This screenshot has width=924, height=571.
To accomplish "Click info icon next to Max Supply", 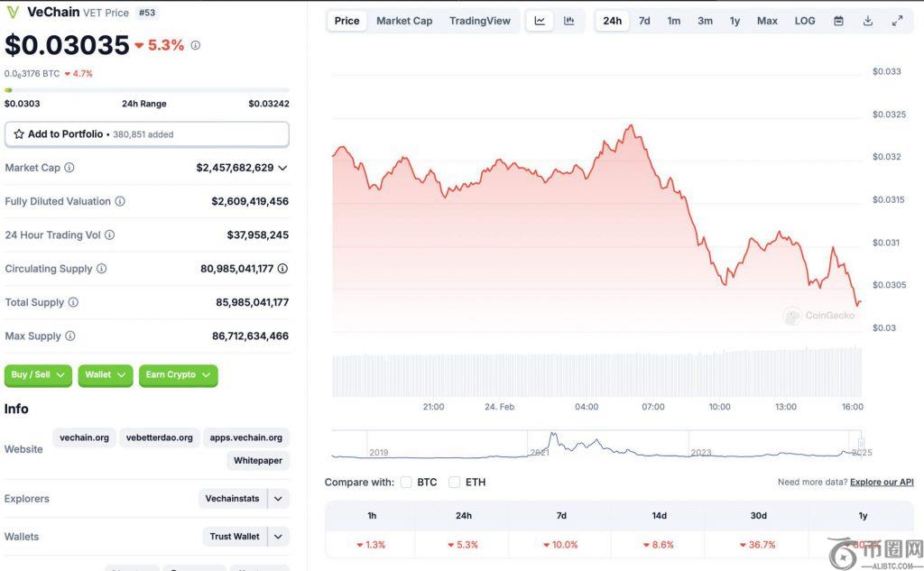I will click(70, 336).
